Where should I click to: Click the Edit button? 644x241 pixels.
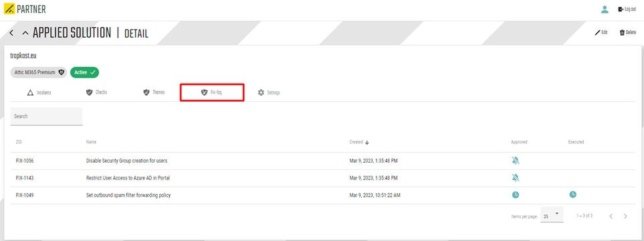(601, 33)
